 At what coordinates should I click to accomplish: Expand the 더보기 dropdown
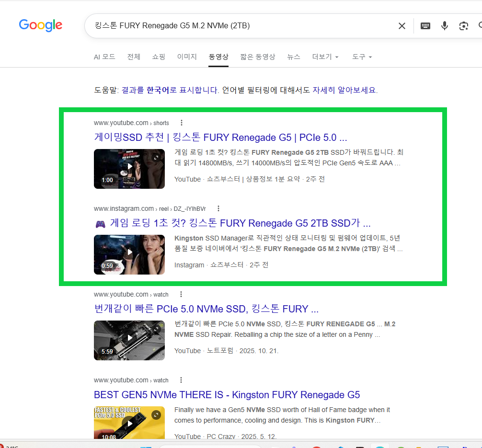tap(325, 57)
